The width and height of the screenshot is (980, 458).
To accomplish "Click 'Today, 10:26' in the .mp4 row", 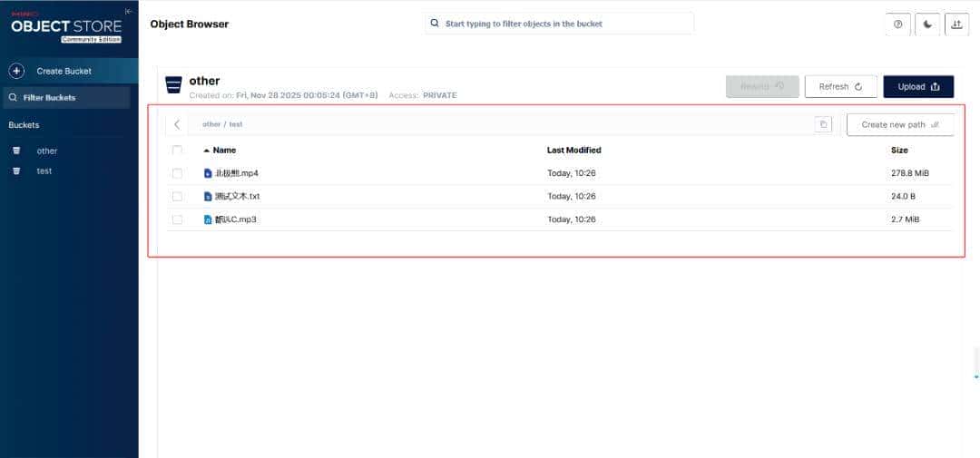I will coord(572,173).
